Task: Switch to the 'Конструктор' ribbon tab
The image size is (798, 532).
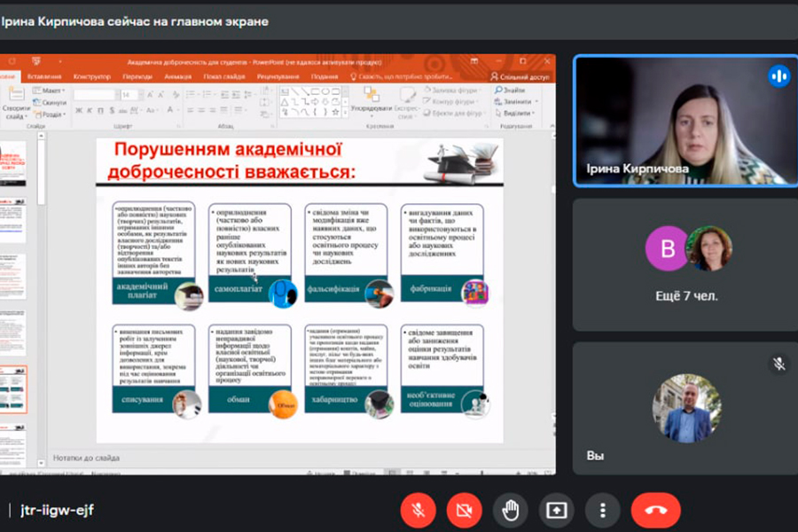Action: pos(92,76)
